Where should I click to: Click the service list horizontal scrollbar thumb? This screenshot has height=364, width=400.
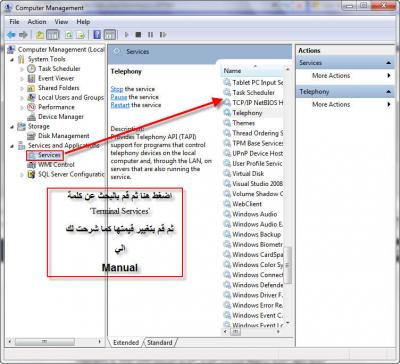click(x=236, y=332)
